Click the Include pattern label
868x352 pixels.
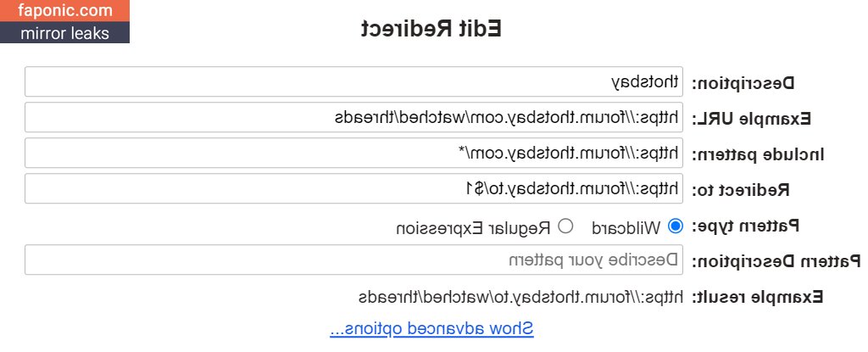758,154
